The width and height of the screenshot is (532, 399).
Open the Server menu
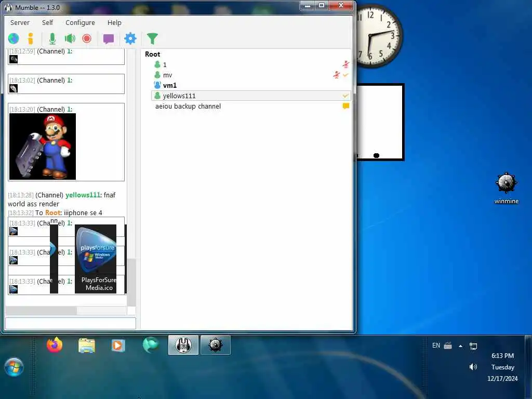click(20, 22)
